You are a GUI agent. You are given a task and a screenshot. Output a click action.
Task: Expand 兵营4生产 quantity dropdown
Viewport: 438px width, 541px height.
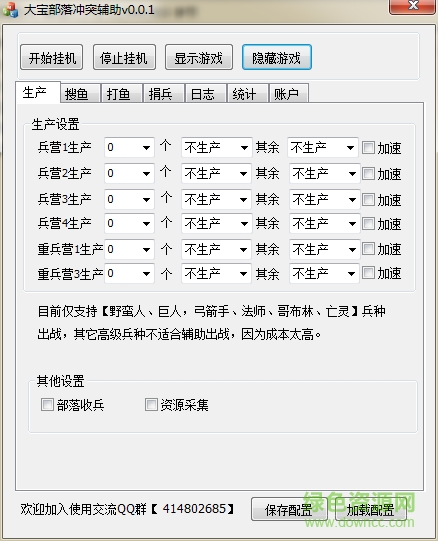tap(129, 224)
